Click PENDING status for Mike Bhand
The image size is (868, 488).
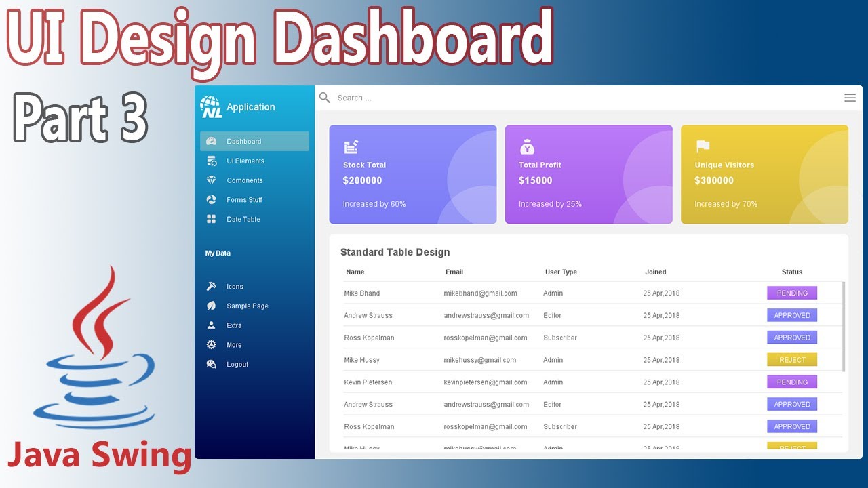click(792, 293)
